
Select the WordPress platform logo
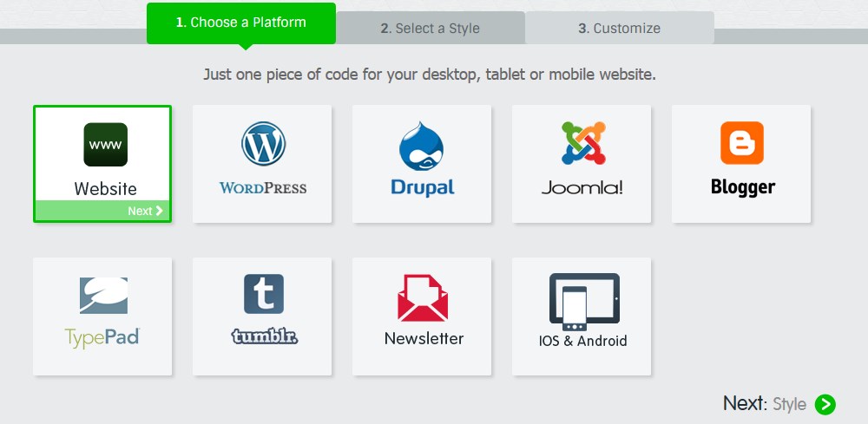coord(263,144)
